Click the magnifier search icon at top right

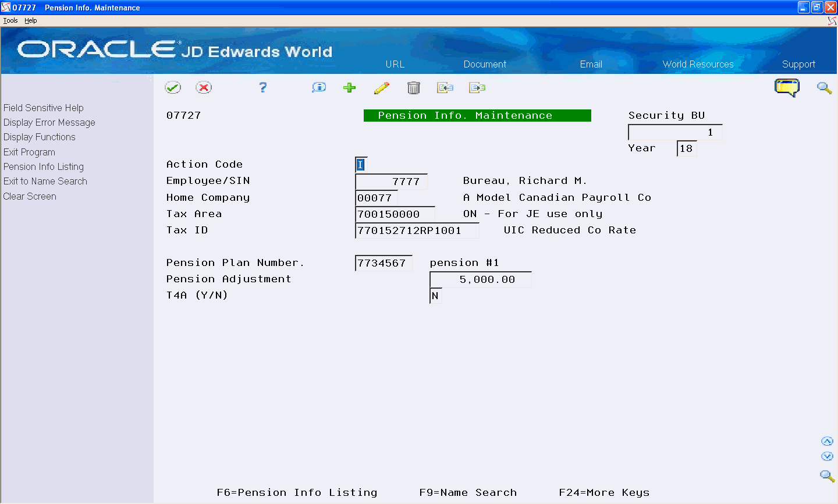pyautogui.click(x=824, y=88)
